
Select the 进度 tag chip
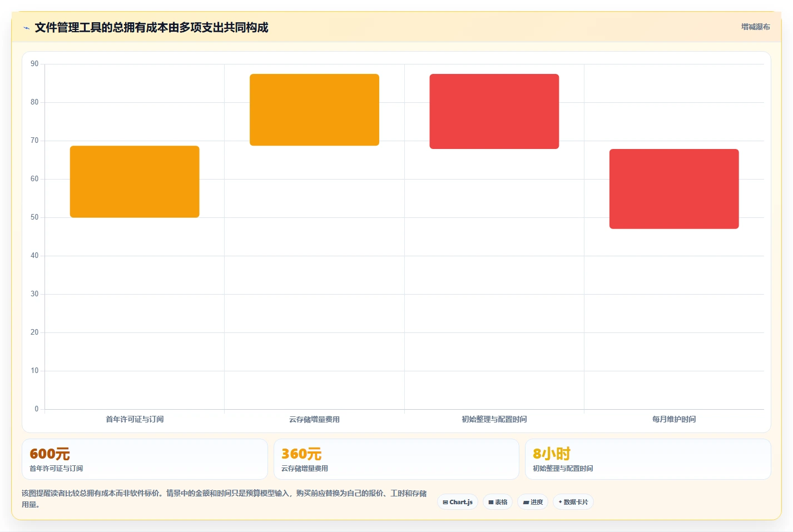[x=533, y=502]
